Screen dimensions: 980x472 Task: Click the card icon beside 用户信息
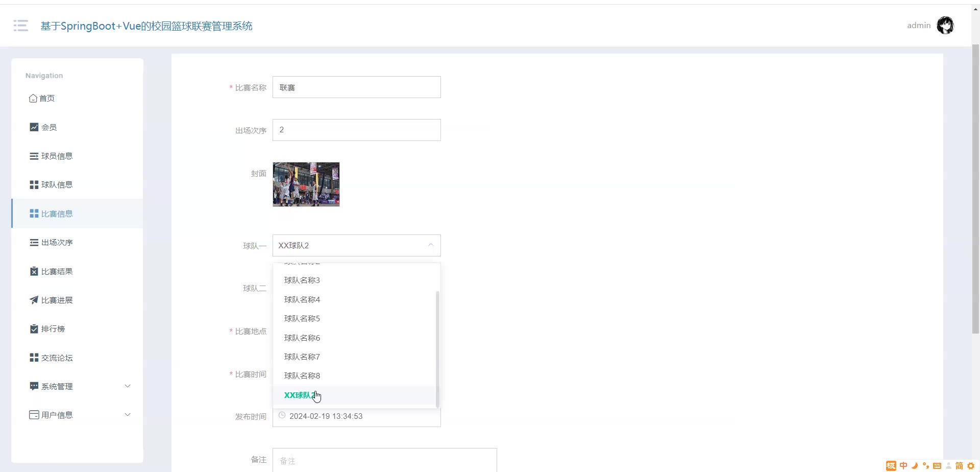coord(34,415)
